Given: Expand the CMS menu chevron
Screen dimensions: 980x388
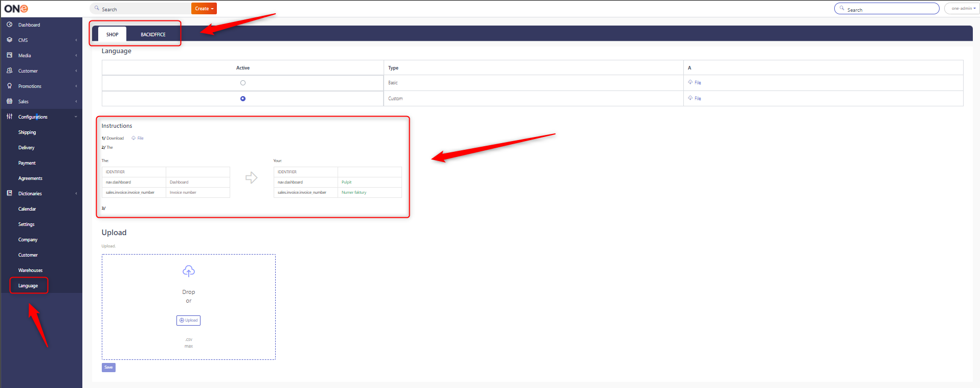Looking at the screenshot, I should tap(76, 40).
